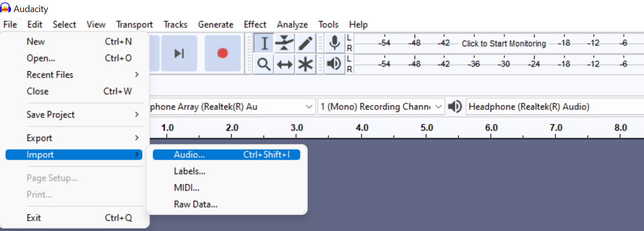Select MIDI... in the Import submenu
644x231 pixels.
point(227,188)
